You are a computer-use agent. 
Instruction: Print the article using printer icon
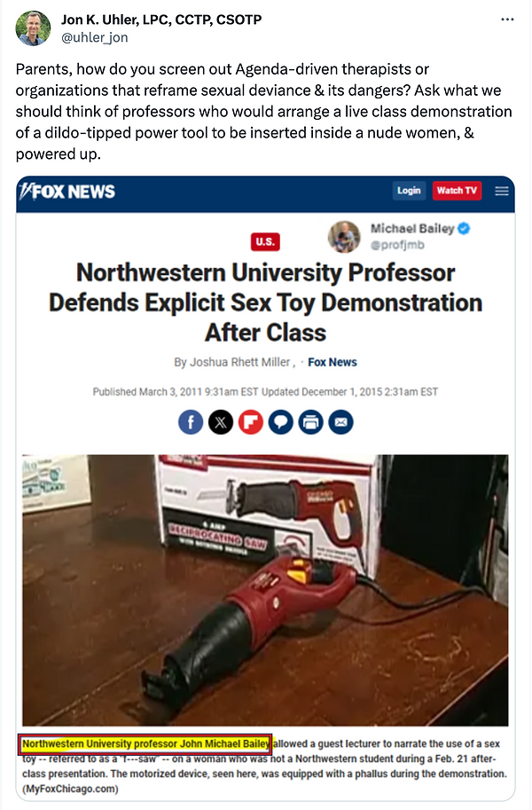310,422
